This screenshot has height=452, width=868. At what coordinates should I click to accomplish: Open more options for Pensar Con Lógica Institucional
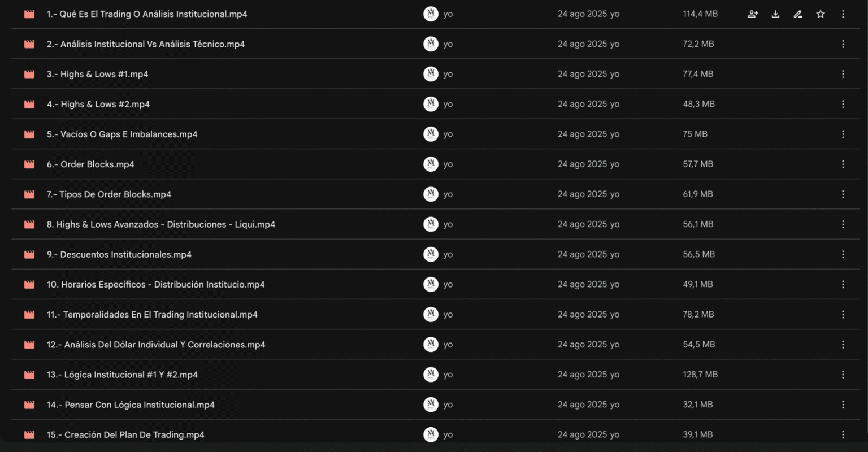(843, 405)
